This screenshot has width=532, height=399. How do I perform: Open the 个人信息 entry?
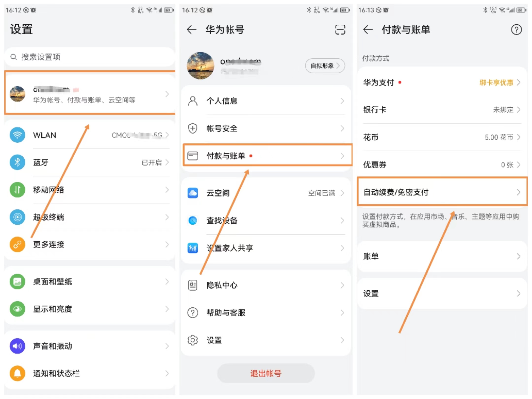point(266,101)
